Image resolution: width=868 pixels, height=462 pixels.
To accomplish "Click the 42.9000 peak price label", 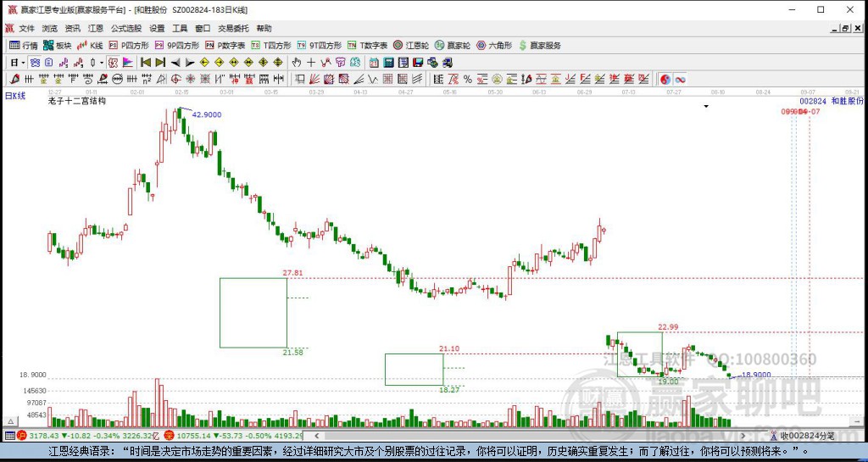I will point(207,114).
